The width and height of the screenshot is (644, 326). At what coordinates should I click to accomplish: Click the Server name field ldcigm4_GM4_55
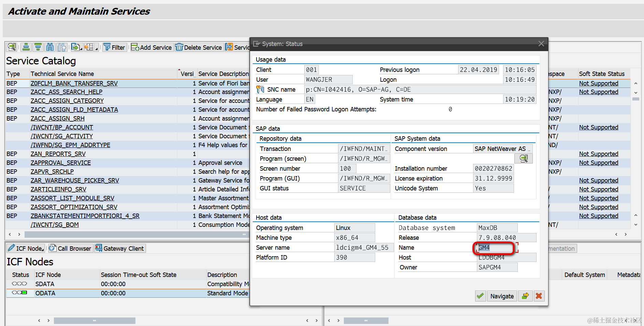tap(364, 248)
